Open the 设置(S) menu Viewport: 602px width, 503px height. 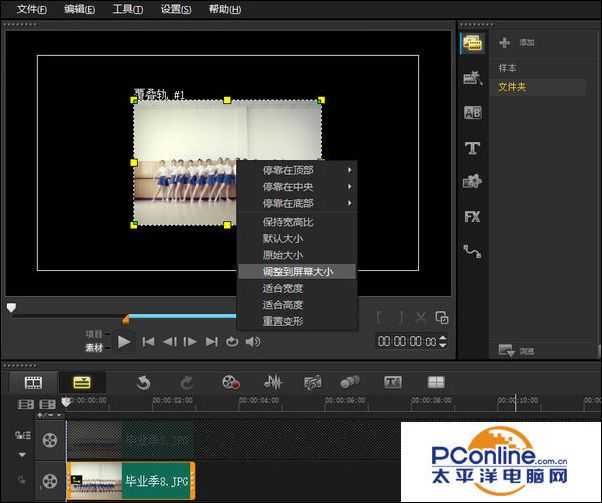176,9
